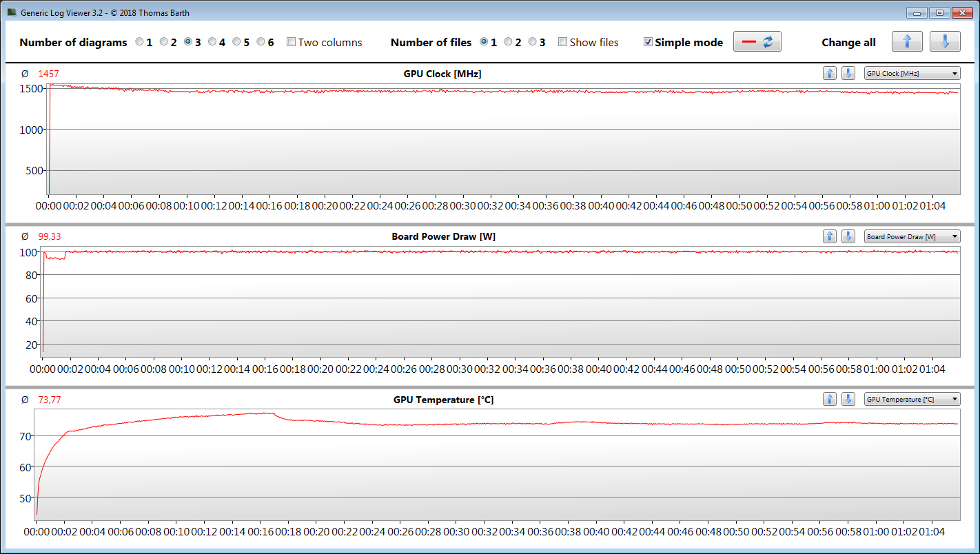The width and height of the screenshot is (980, 554).
Task: Click inside the GPU Temperature graph area
Action: tap(498, 465)
